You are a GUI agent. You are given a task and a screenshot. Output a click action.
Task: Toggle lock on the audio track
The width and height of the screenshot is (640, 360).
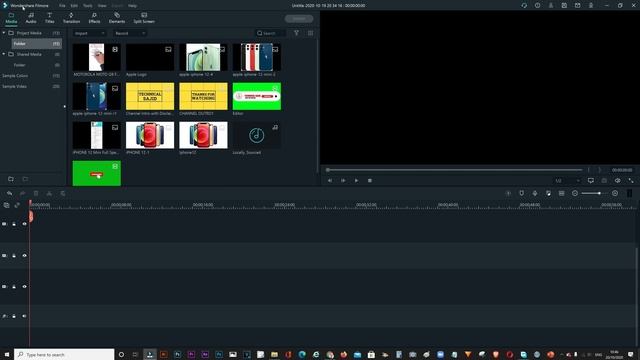[14, 316]
